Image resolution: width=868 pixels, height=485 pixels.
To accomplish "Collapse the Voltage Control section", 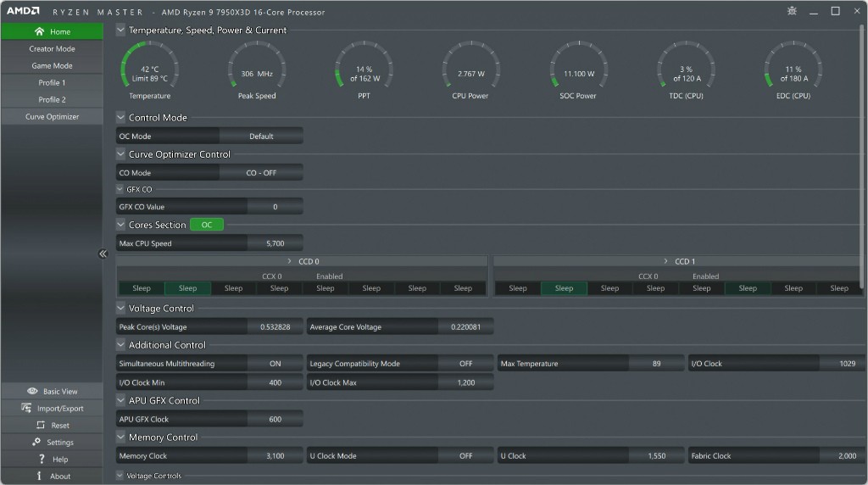I will coord(120,309).
